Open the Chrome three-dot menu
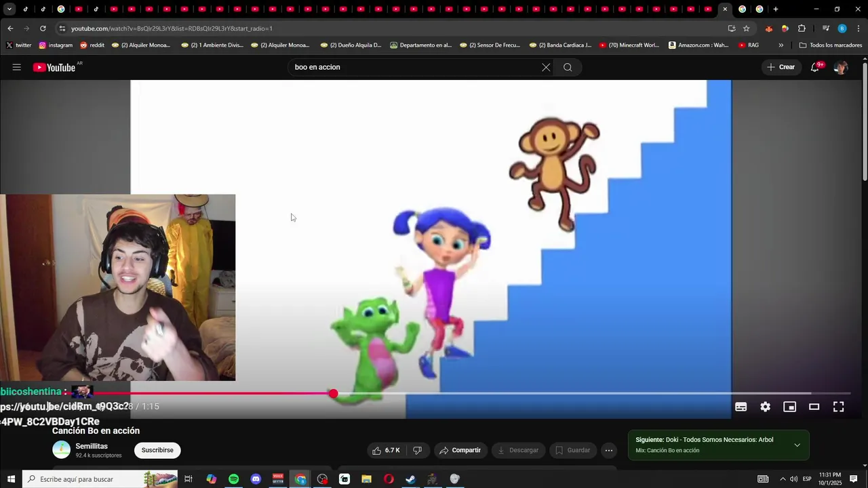Screen dimensions: 868x488 pyautogui.click(x=859, y=28)
